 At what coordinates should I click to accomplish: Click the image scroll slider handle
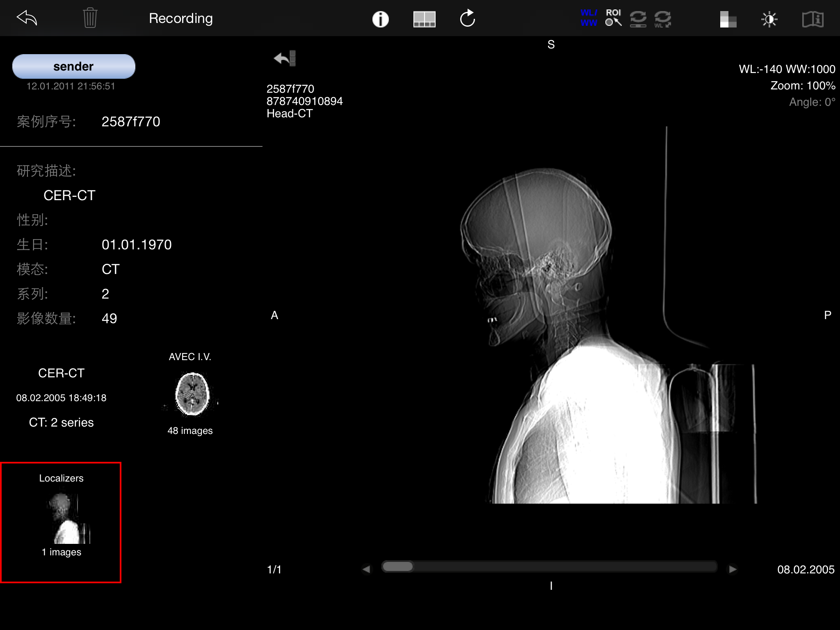(x=397, y=566)
